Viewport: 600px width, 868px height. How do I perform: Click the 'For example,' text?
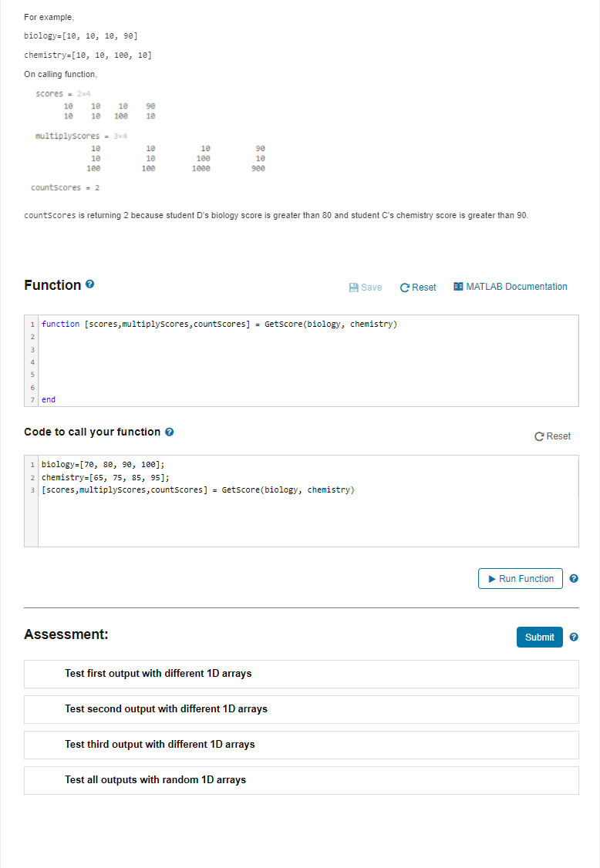49,17
